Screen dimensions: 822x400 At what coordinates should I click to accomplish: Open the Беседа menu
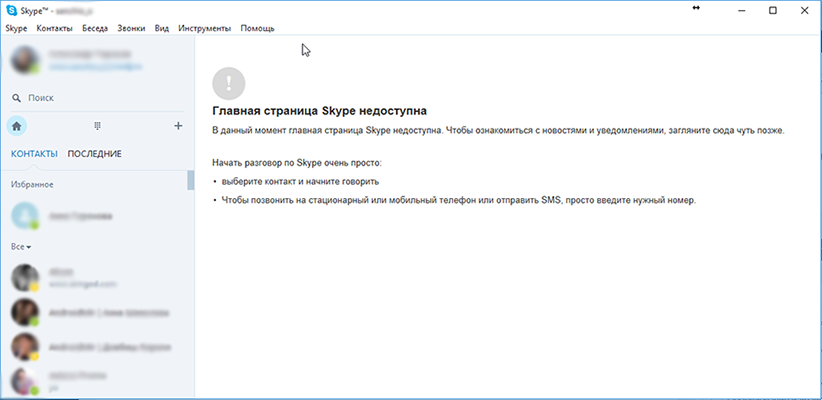(x=95, y=28)
